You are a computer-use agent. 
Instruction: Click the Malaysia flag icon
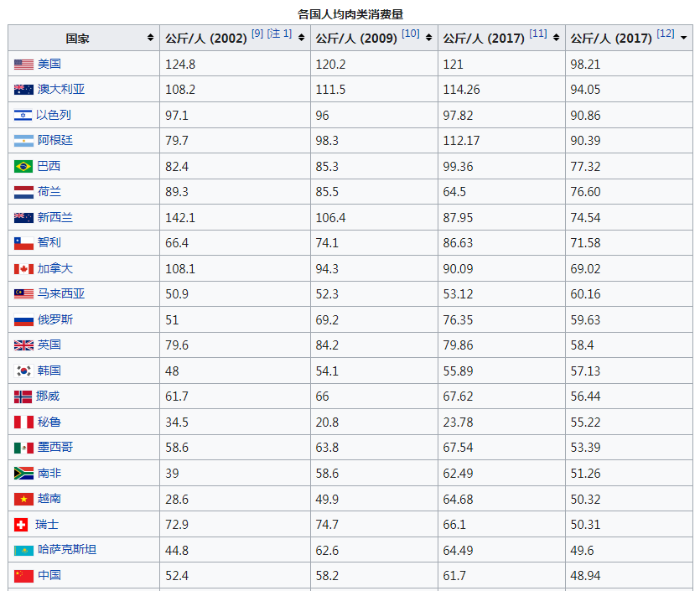point(23,294)
